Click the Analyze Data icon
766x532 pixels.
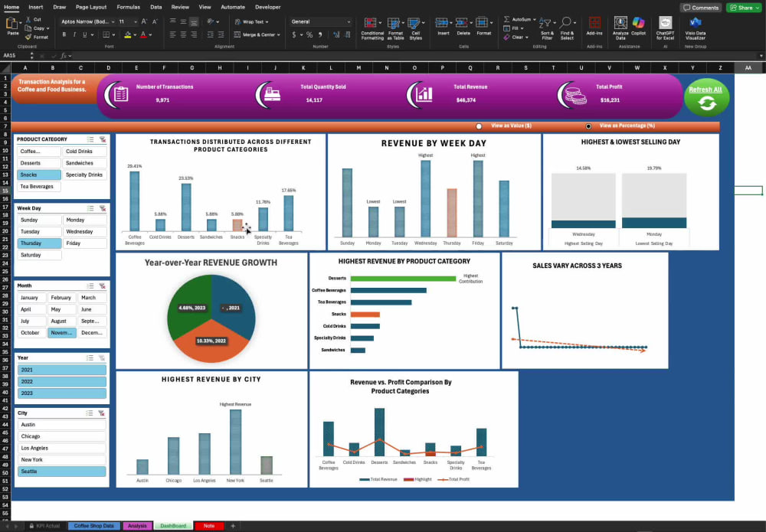[620, 23]
